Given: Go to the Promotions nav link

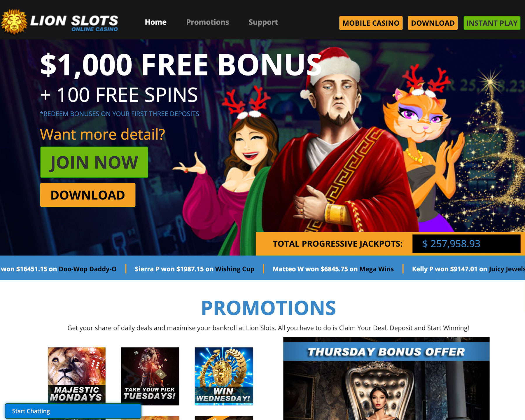Looking at the screenshot, I should click(x=208, y=22).
